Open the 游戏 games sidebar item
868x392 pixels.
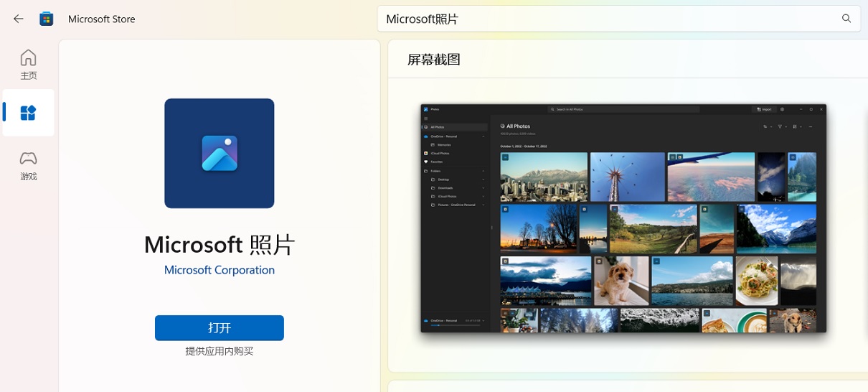(28, 165)
